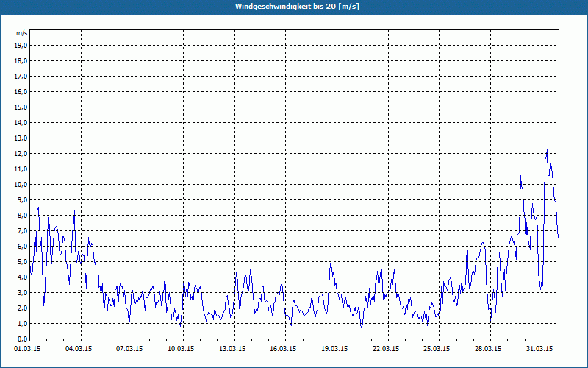Select the 07.03.15 date label
Screen dimensions: 588x368
(x=129, y=349)
